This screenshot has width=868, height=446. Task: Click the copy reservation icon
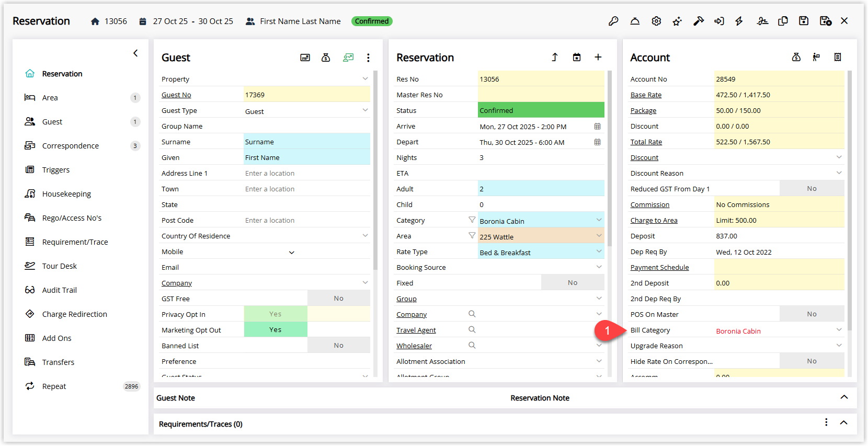click(x=783, y=21)
